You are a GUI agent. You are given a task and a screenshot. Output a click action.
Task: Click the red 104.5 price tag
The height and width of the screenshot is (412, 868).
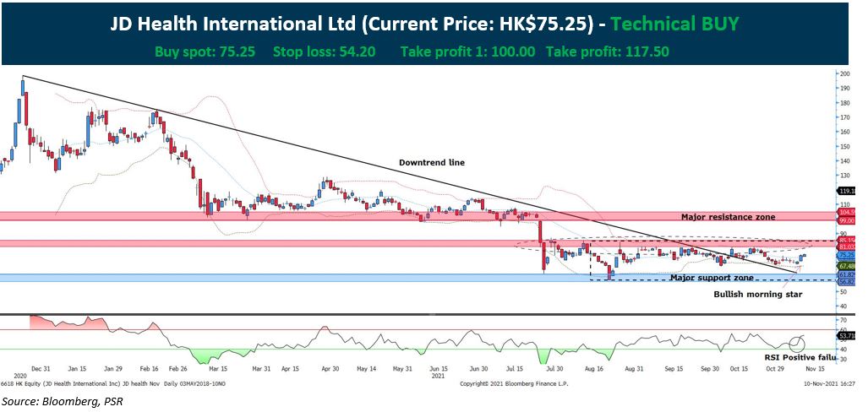[x=847, y=213]
